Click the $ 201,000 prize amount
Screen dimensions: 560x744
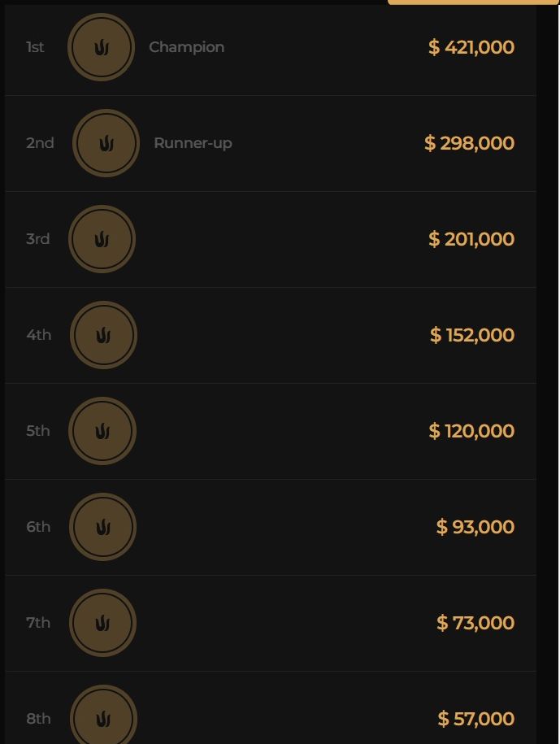[x=471, y=239]
